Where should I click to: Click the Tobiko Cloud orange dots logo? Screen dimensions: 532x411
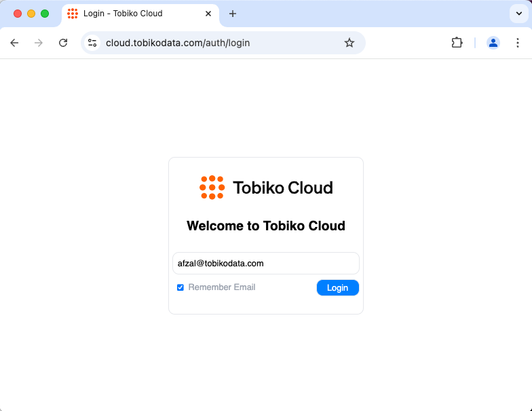point(212,187)
